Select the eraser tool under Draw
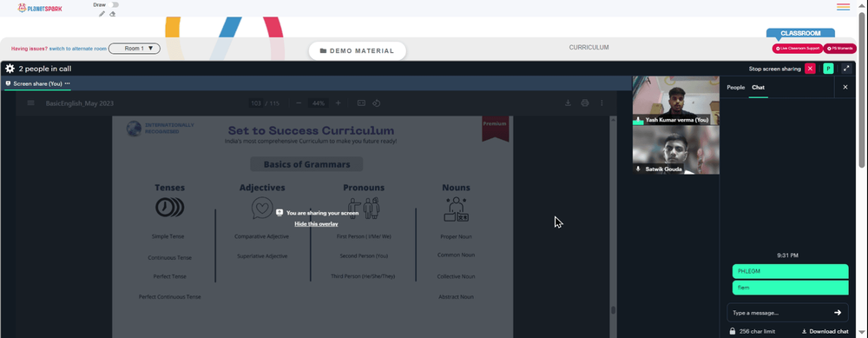 coord(112,14)
